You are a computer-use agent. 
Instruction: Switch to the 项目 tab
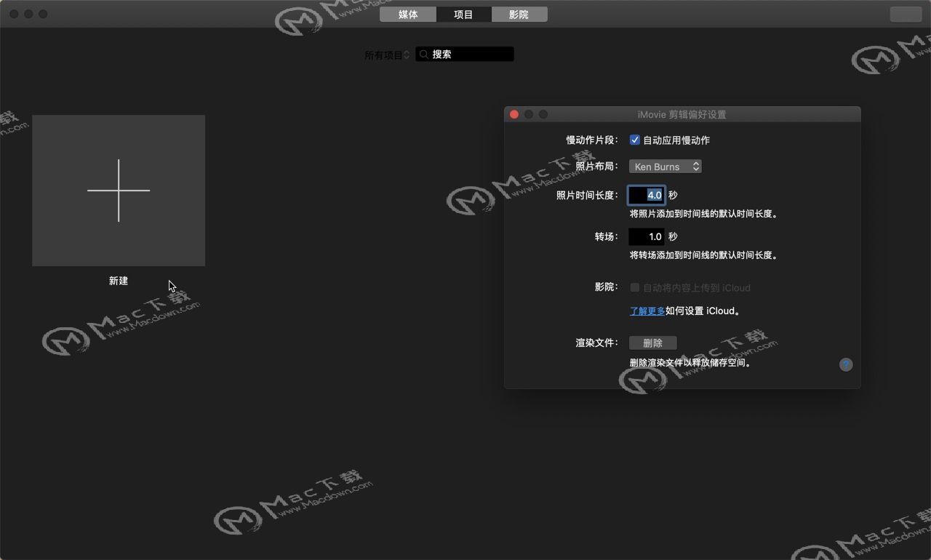pyautogui.click(x=463, y=15)
